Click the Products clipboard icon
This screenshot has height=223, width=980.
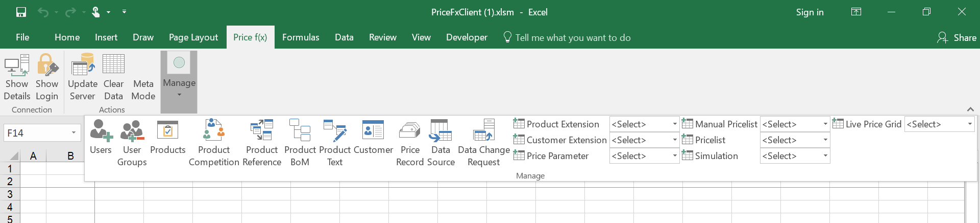coord(167,130)
